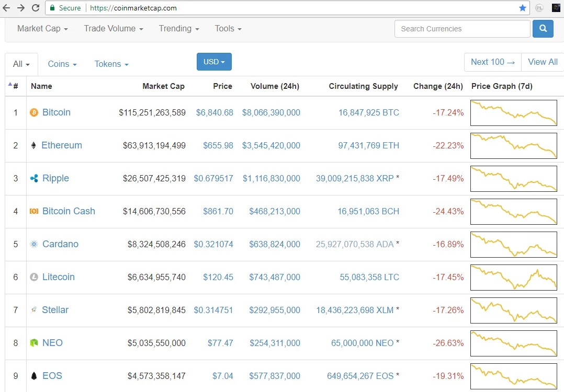Image resolution: width=564 pixels, height=392 pixels.
Task: Reload the page with refresh icon
Action: pos(35,8)
